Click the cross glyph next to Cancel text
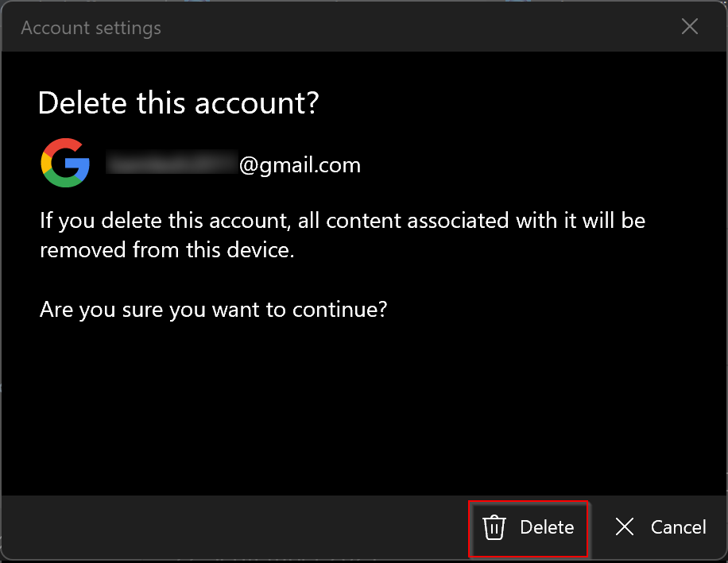Image resolution: width=728 pixels, height=563 pixels. 624,527
